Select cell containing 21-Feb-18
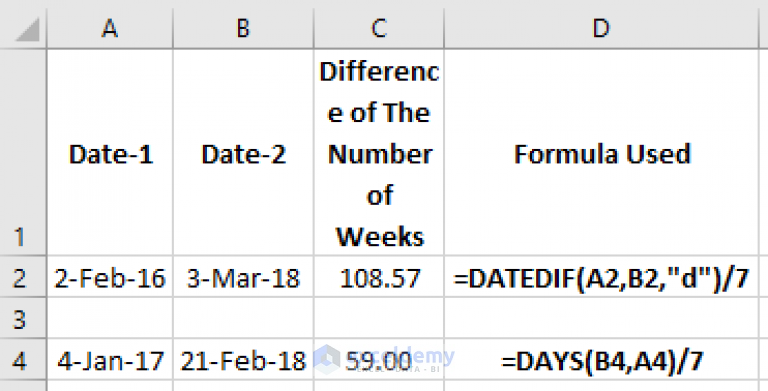Screen dimensions: 768x391 [243, 359]
